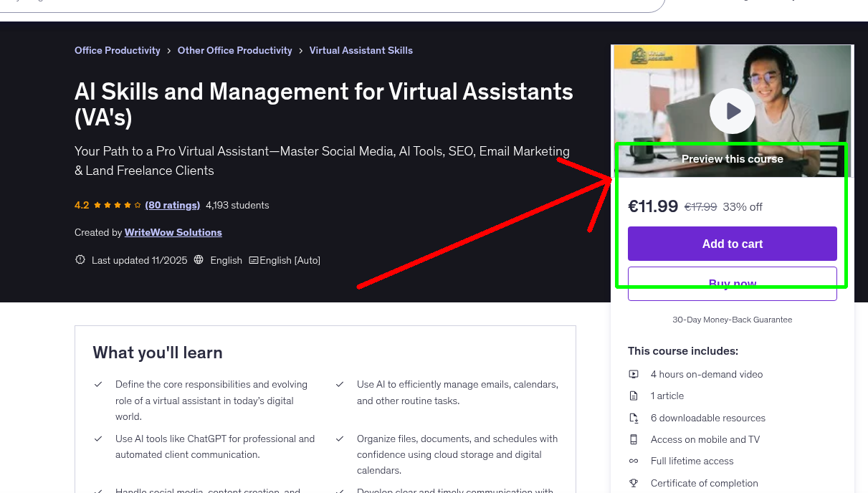The image size is (868, 493).
Task: Click the Add to cart button
Action: [732, 244]
